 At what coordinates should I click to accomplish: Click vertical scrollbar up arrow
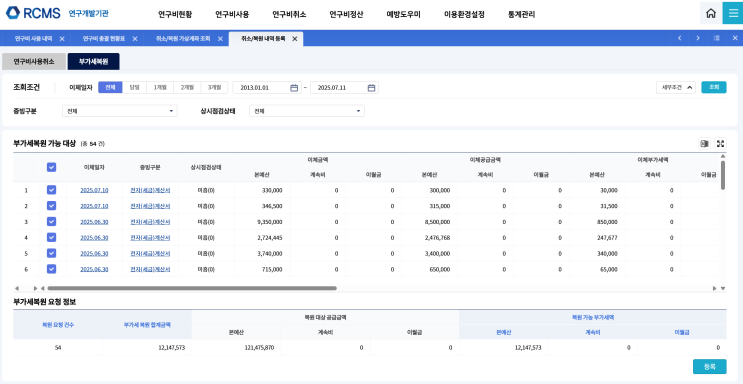723,156
